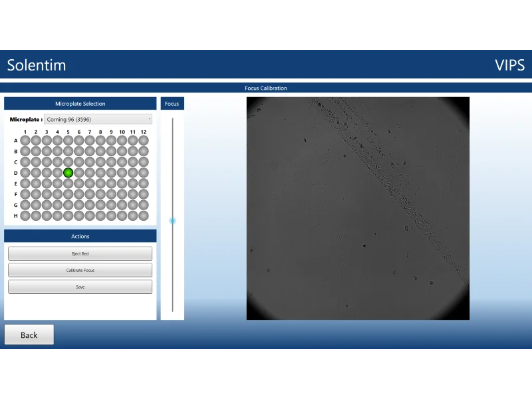The image size is (532, 399).
Task: Select well A6 in the microplate grid
Action: [x=79, y=140]
